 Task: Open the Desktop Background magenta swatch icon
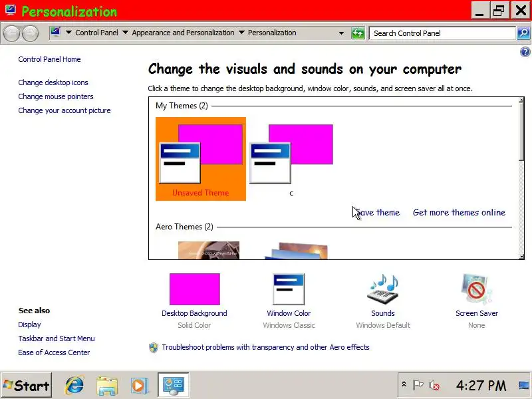coord(195,289)
